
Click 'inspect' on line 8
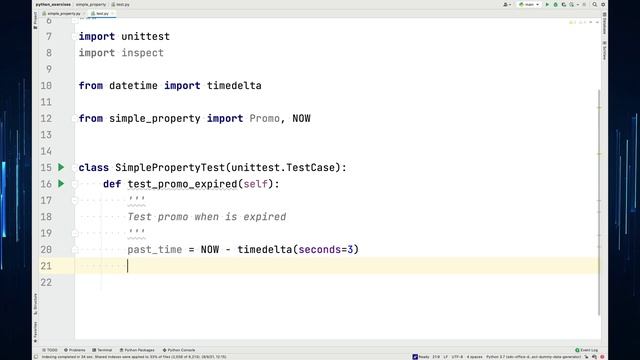(x=142, y=53)
